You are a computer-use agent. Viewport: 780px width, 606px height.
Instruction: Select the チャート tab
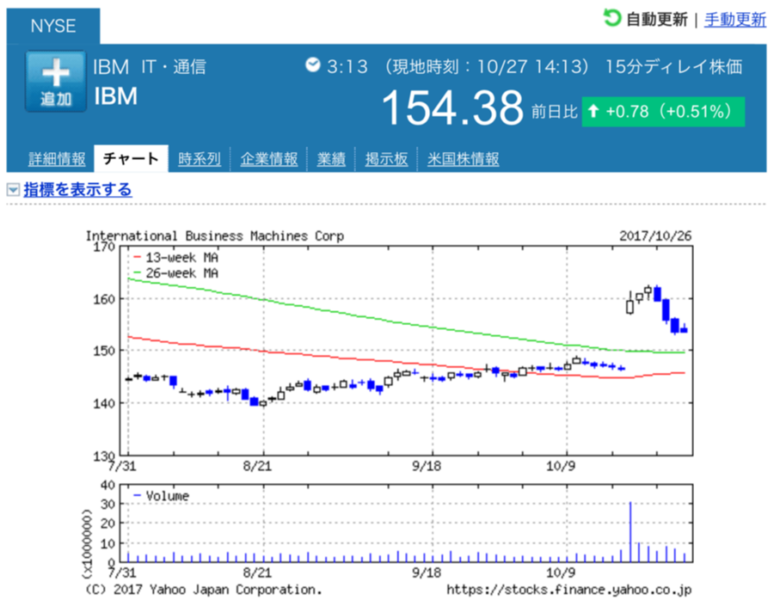pyautogui.click(x=131, y=159)
